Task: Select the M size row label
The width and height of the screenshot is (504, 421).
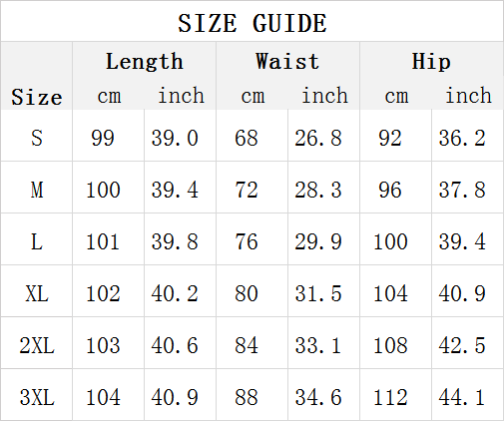Action: [37, 190]
